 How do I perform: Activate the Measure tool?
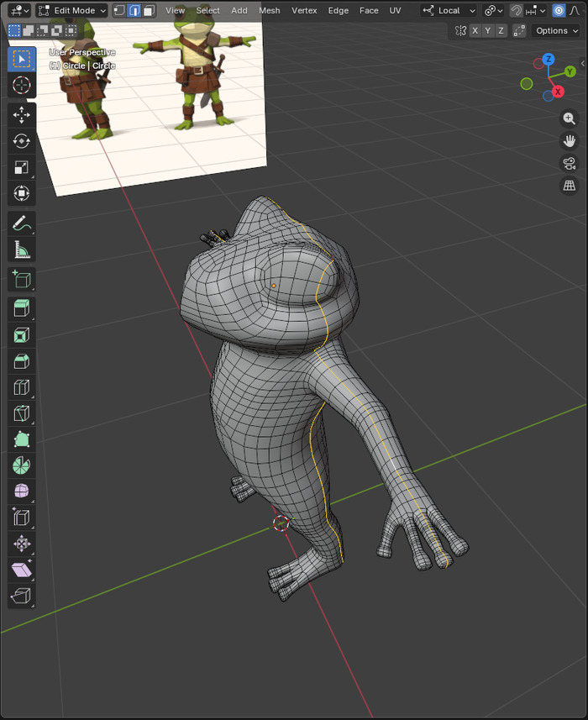[x=22, y=250]
